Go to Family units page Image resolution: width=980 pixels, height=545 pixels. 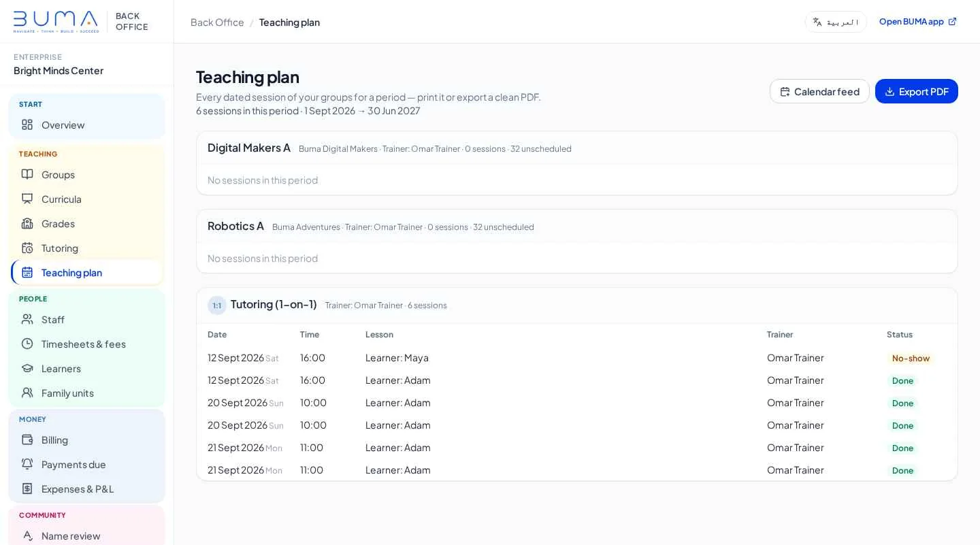tap(87, 393)
